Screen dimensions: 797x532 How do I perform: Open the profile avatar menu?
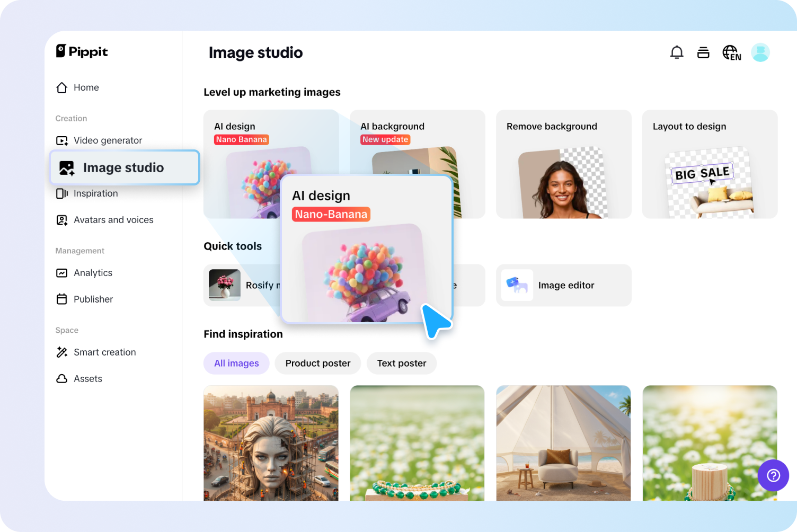[760, 52]
